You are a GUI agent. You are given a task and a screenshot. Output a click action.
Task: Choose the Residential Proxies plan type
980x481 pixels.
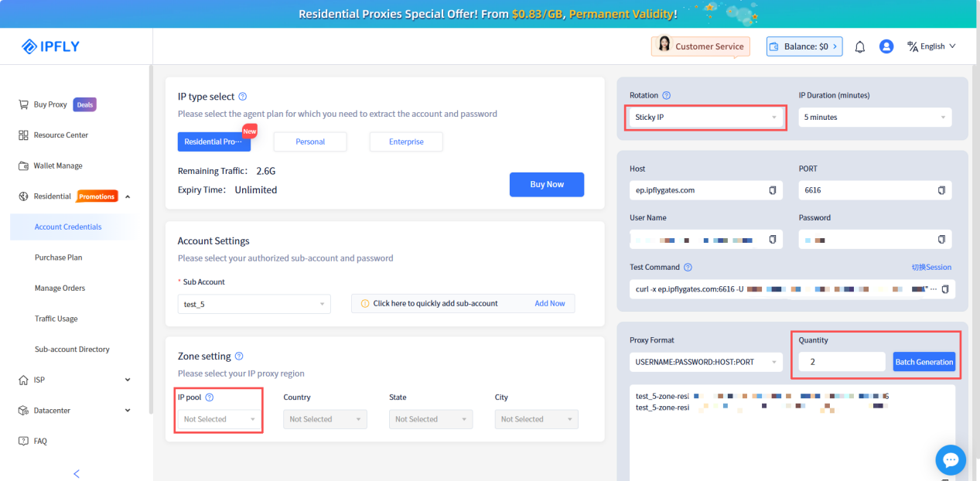(x=213, y=142)
